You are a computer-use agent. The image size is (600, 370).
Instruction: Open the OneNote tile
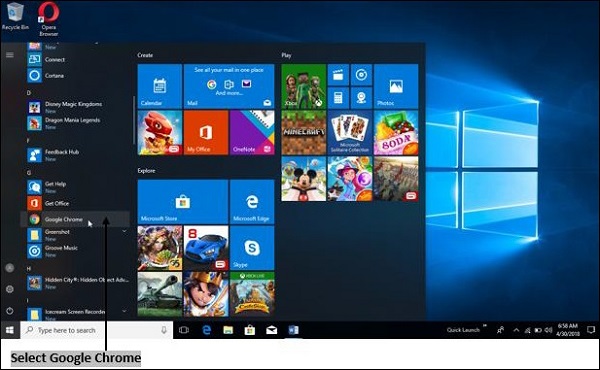[x=252, y=132]
